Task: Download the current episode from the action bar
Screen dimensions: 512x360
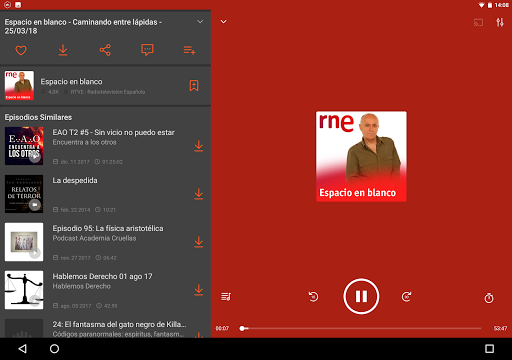Action: click(63, 50)
